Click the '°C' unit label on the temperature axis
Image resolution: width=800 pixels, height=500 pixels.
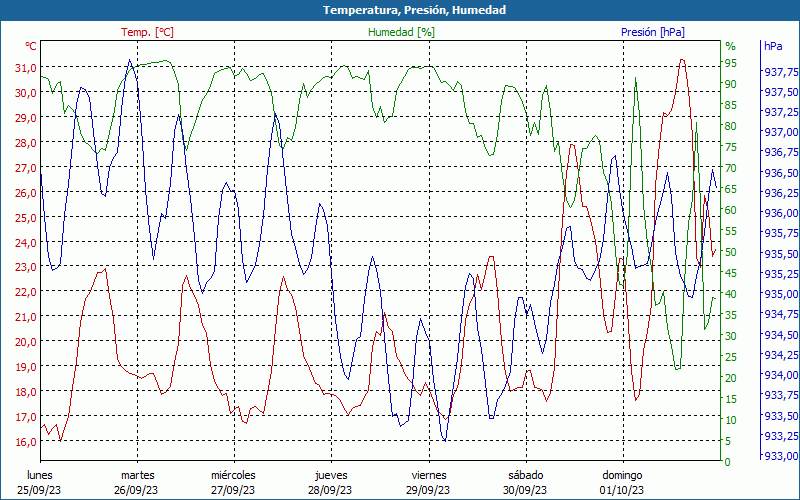31,46
